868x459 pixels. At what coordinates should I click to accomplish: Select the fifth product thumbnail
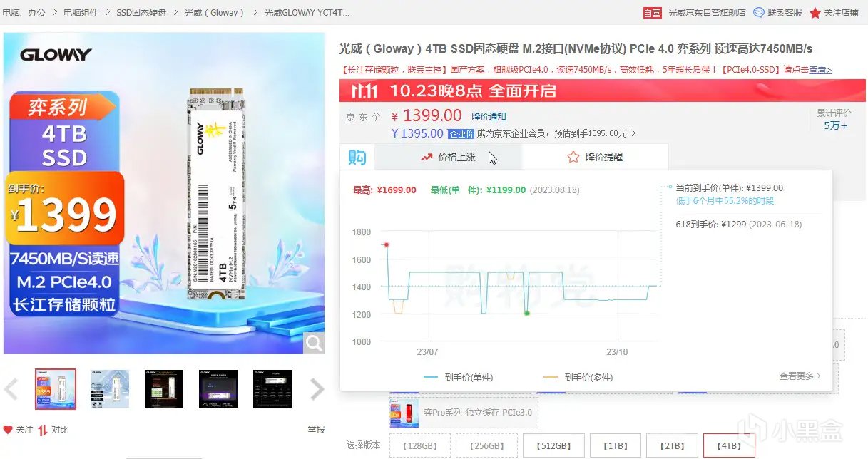(272, 389)
